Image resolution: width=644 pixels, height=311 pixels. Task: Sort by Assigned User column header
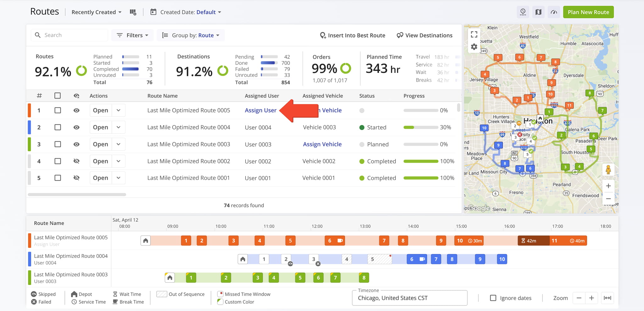[x=262, y=96]
